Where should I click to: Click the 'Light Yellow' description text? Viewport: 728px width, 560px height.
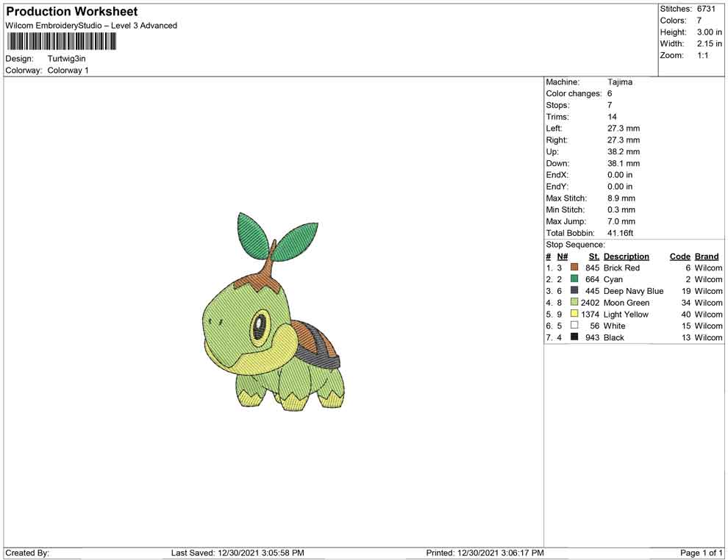(x=626, y=314)
